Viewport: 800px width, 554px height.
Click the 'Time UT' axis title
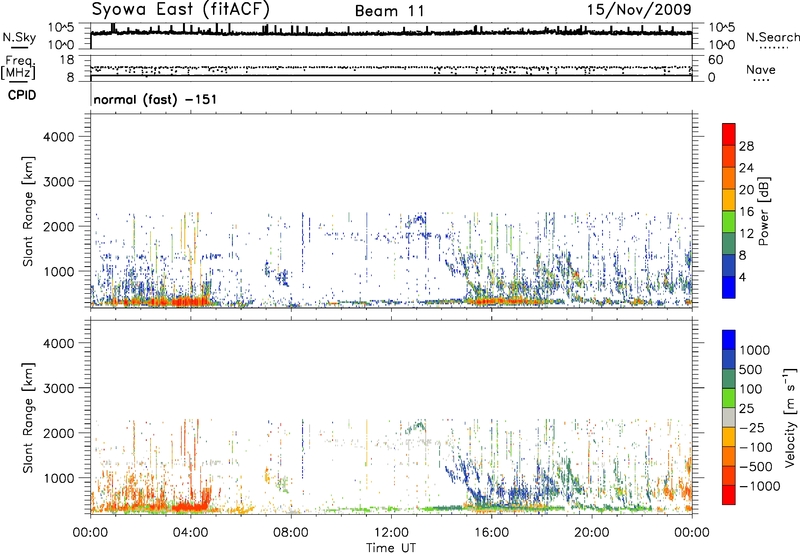[x=391, y=548]
